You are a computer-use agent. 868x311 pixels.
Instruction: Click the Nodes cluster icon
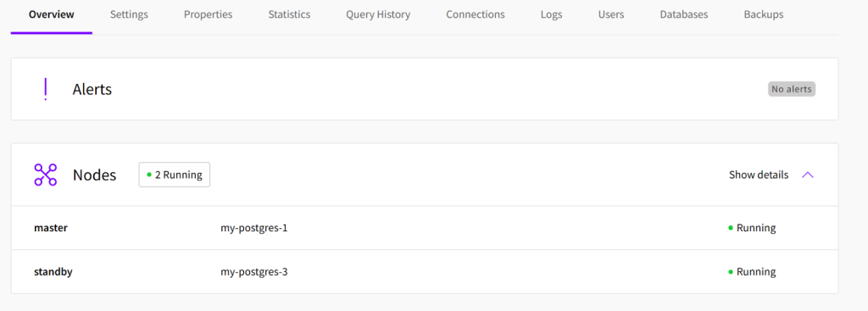click(x=46, y=175)
